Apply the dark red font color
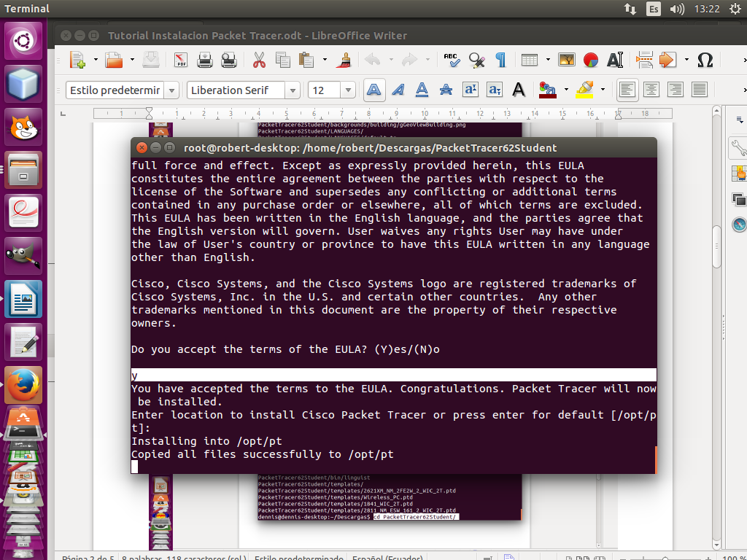This screenshot has height=560, width=747. pyautogui.click(x=548, y=90)
